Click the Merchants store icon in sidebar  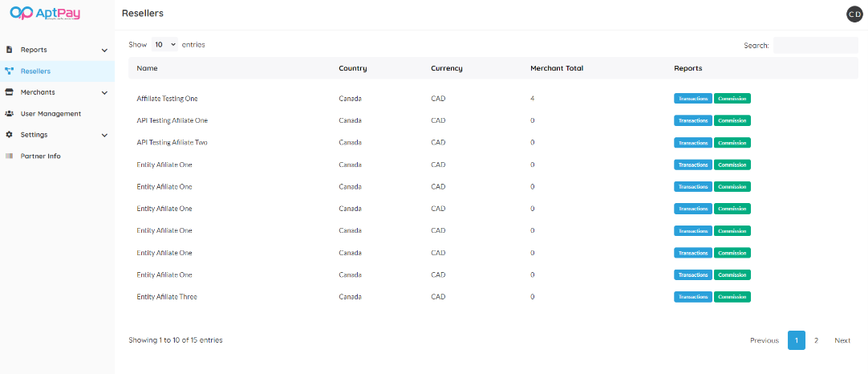(x=9, y=92)
